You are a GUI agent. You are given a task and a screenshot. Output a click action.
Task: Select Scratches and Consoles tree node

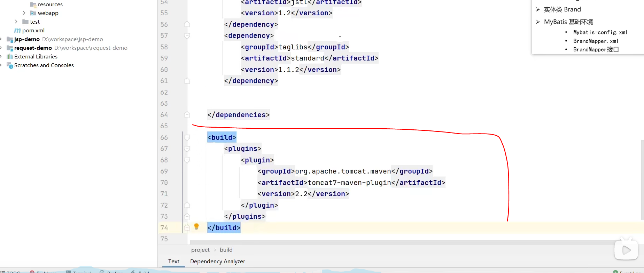[x=44, y=65]
